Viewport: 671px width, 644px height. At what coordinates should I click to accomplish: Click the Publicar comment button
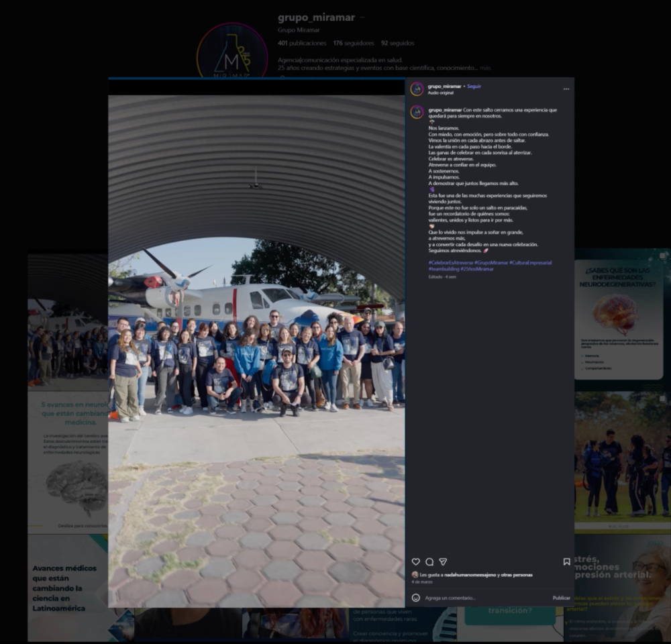click(x=561, y=598)
